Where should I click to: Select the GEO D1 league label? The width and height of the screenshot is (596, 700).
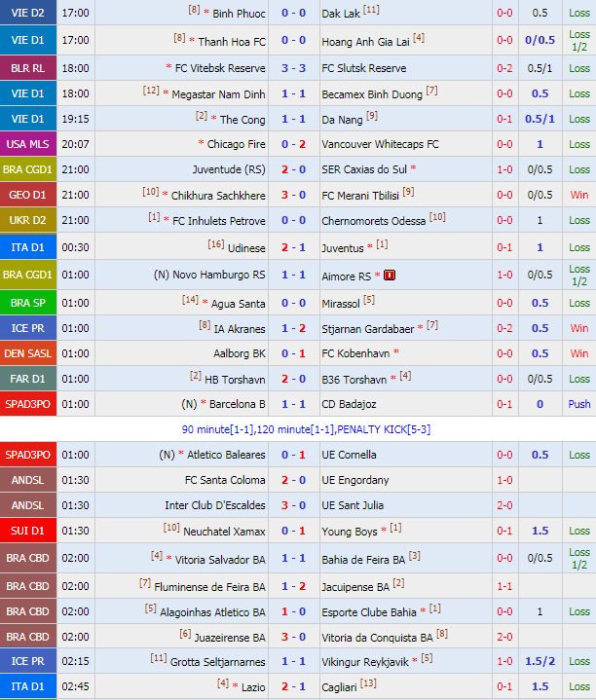click(x=28, y=195)
